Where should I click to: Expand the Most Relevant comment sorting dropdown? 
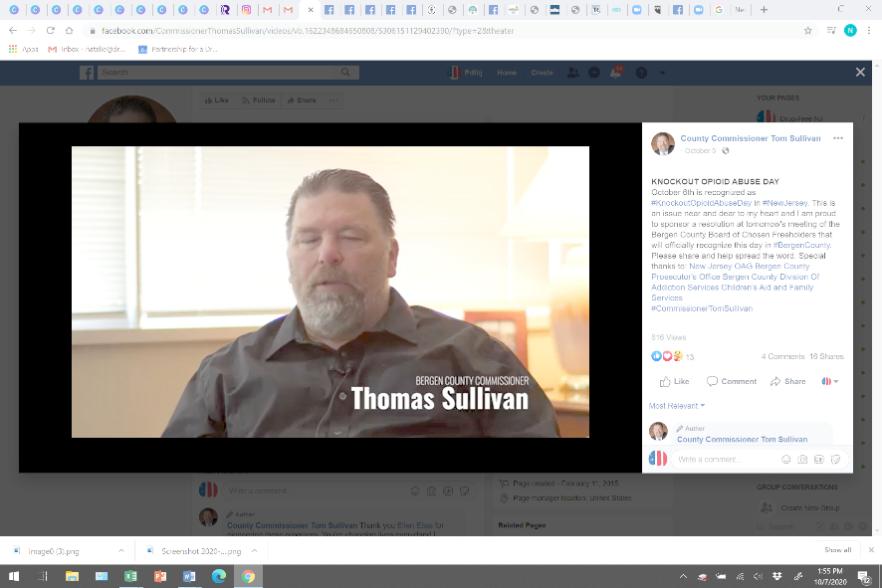click(x=677, y=406)
